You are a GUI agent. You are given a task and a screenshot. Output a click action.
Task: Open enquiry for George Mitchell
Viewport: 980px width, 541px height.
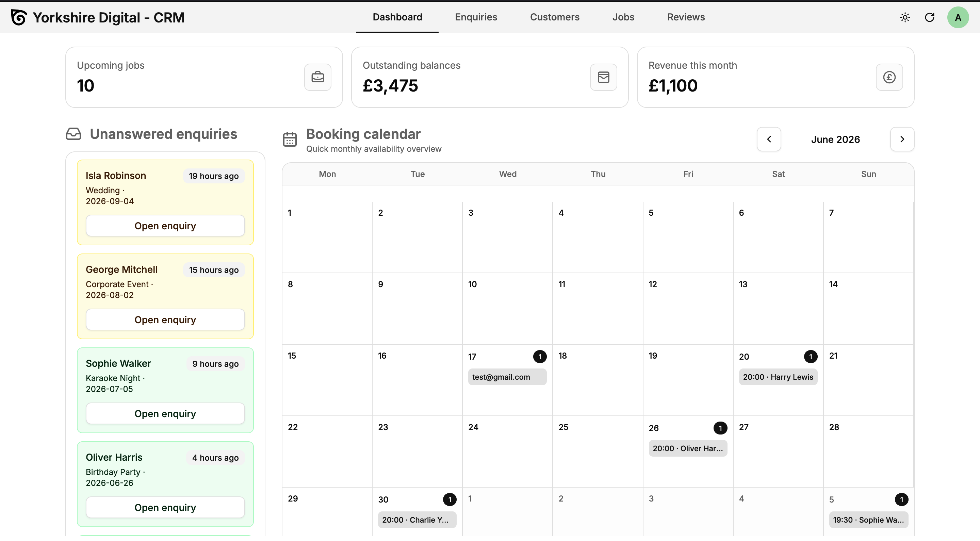165,320
